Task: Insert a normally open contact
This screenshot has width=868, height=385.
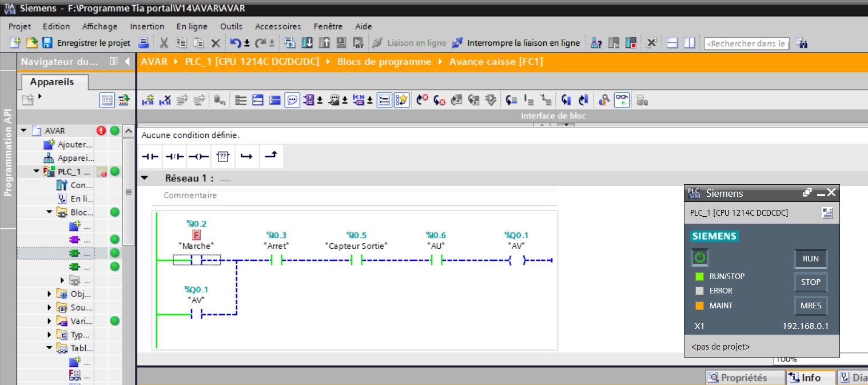Action: coord(149,157)
